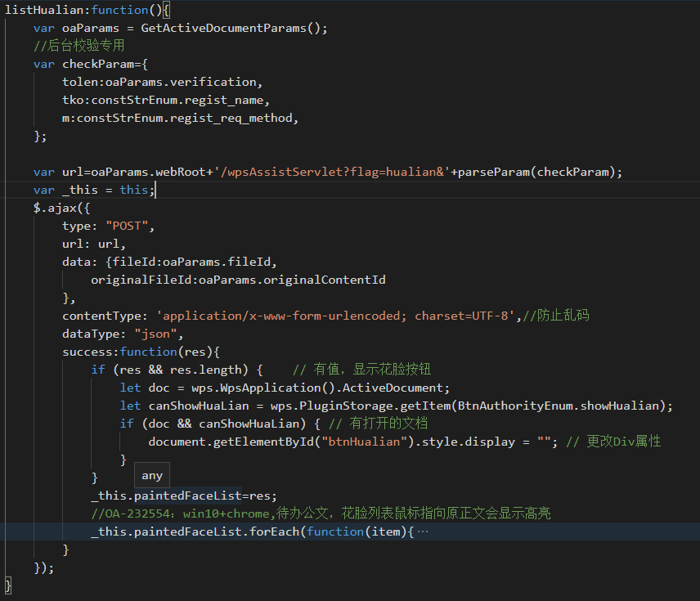Click 'parseParam' function call
700x601 pixels.
(494, 172)
